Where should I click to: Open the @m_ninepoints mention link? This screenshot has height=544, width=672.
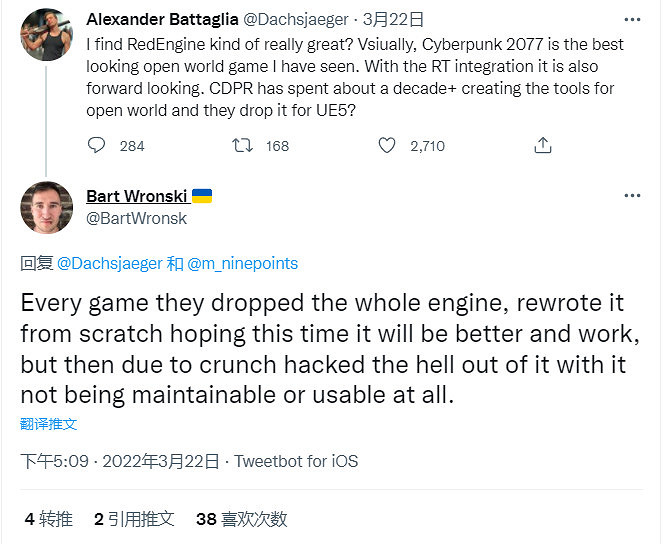pyautogui.click(x=243, y=264)
